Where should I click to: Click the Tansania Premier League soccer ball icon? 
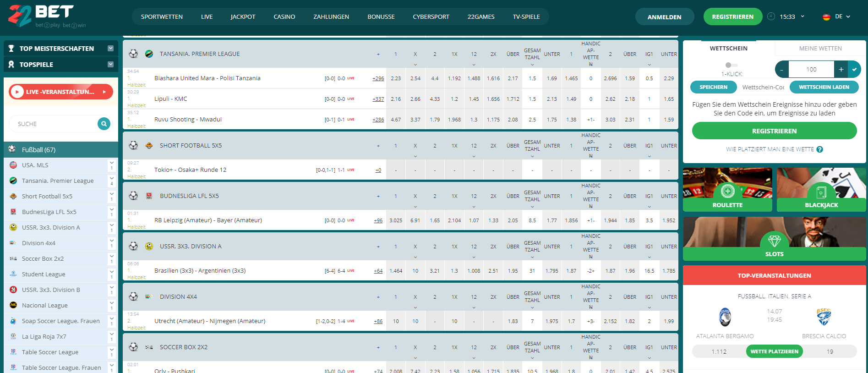[x=133, y=54]
